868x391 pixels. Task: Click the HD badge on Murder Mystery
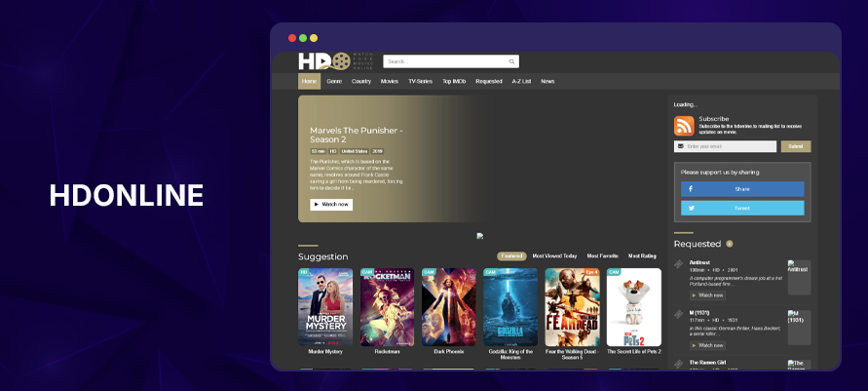(303, 272)
